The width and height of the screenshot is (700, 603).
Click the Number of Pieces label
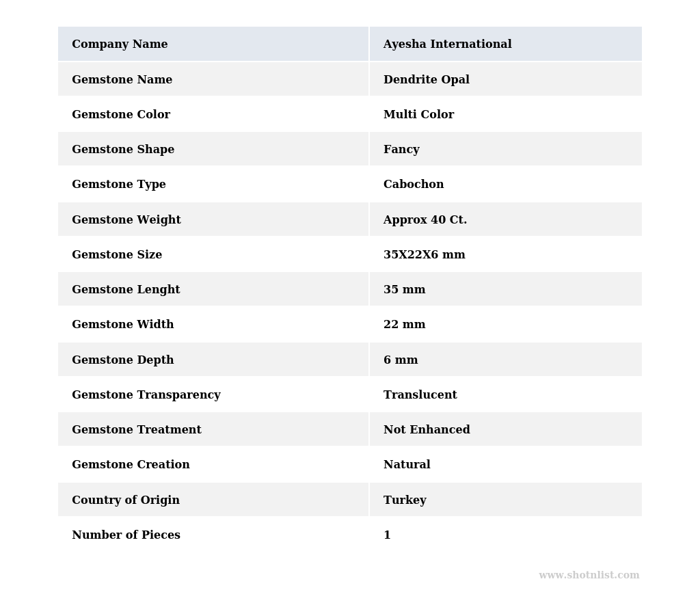click(126, 535)
